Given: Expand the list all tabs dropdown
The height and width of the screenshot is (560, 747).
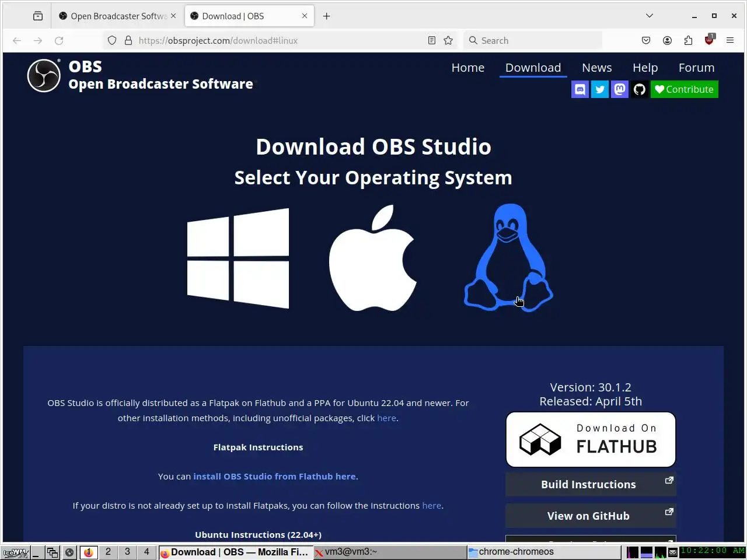Looking at the screenshot, I should 650,16.
